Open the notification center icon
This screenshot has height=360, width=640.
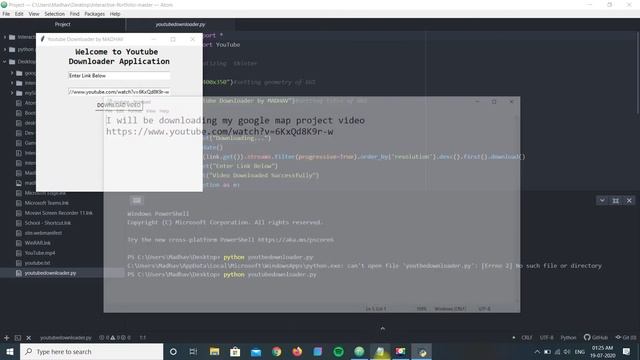point(626,351)
